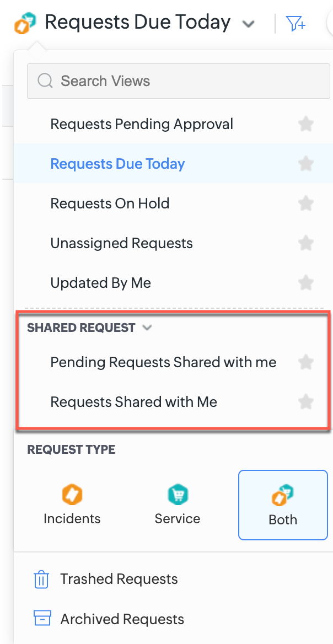Star the Unassigned Requests view

[x=305, y=243]
